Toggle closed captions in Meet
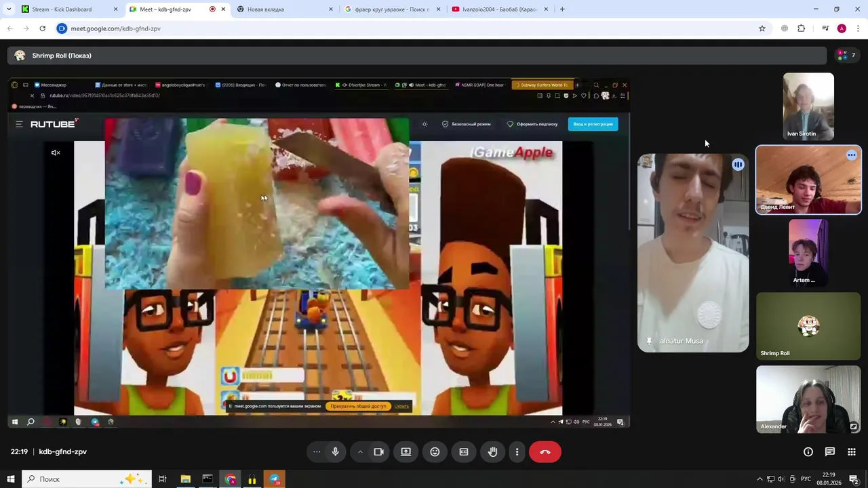This screenshot has height=488, width=868. click(x=464, y=452)
